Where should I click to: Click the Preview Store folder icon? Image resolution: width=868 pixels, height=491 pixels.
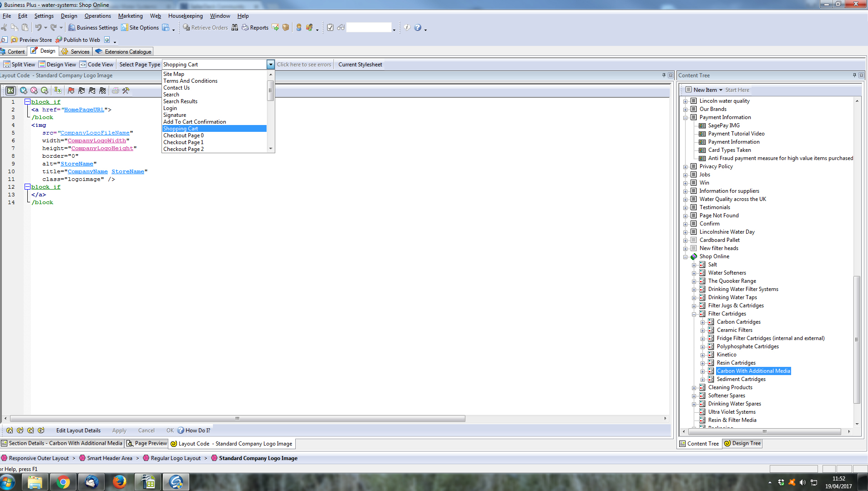(x=15, y=40)
